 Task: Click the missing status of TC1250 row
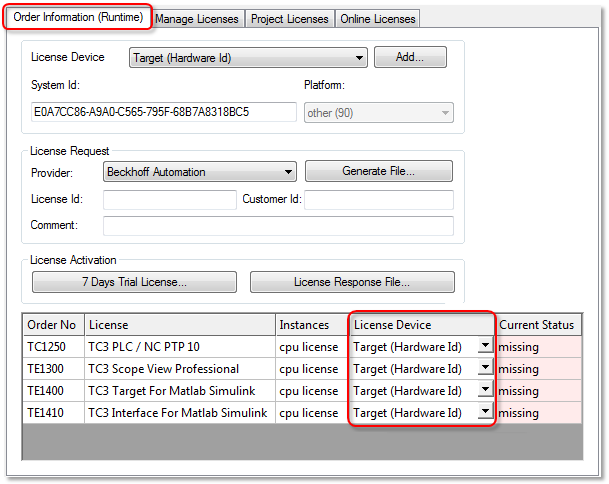point(539,347)
